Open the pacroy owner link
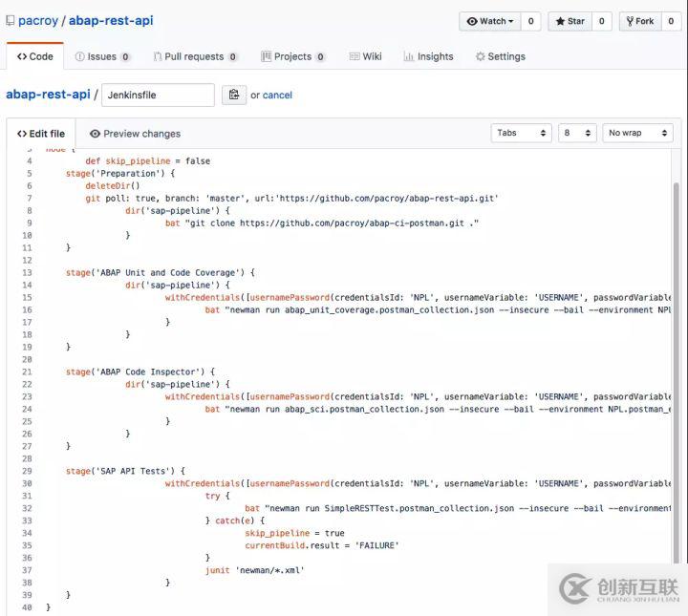 click(x=38, y=21)
